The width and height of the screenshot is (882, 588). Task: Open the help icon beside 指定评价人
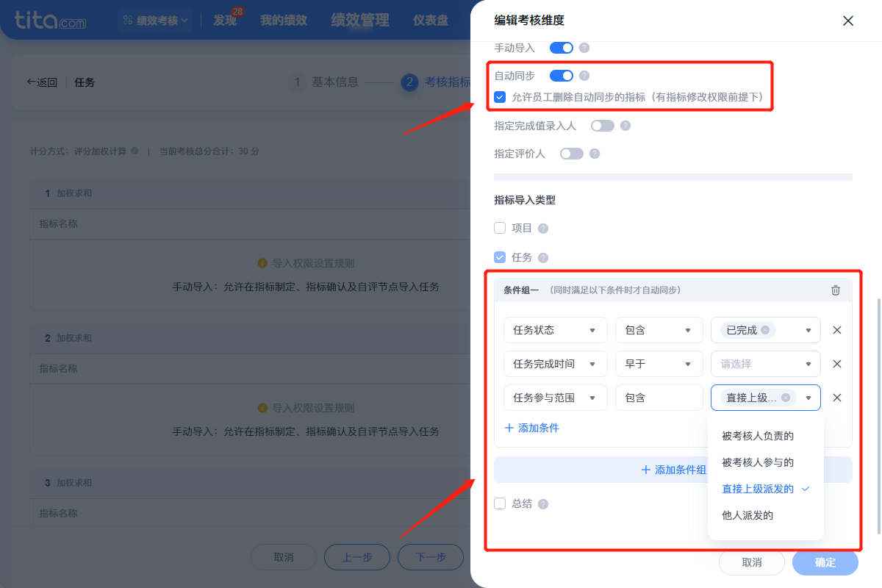point(595,154)
